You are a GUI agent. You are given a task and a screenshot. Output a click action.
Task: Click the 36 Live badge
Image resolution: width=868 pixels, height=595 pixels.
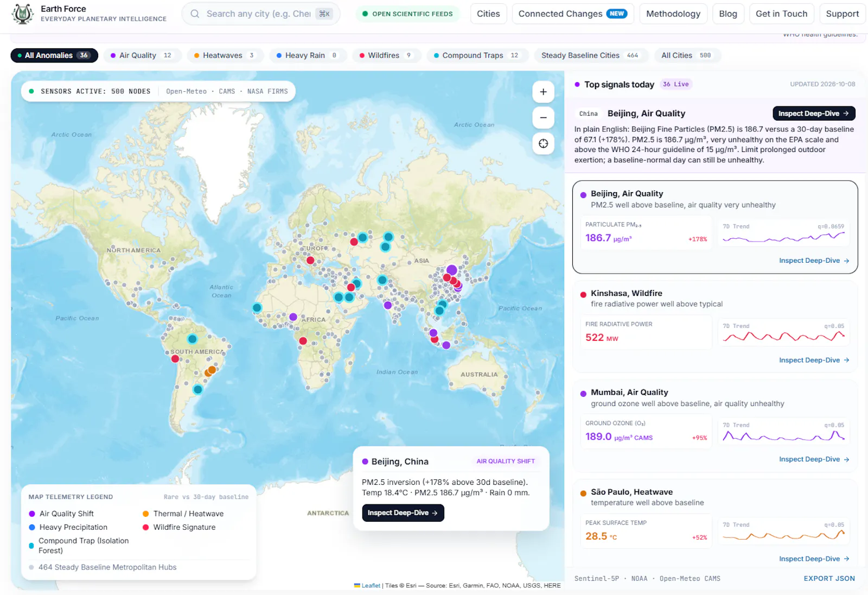676,84
